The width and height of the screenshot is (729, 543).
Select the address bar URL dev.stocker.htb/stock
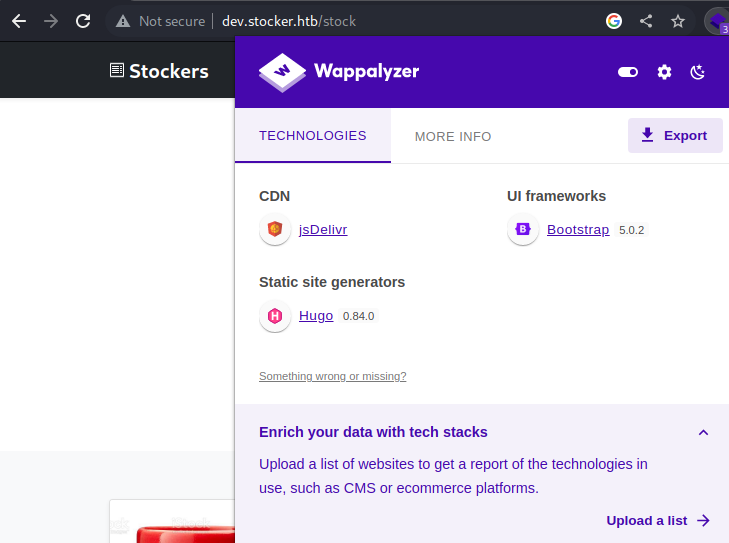point(289,21)
